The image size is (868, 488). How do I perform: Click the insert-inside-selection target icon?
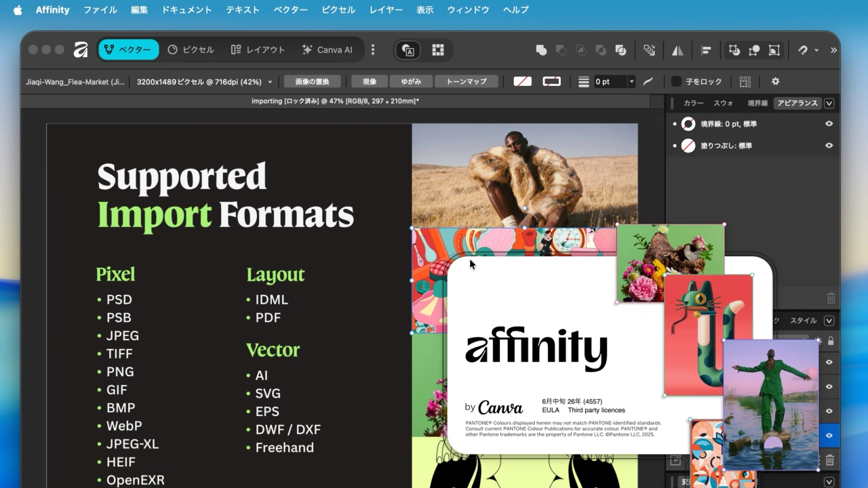774,49
